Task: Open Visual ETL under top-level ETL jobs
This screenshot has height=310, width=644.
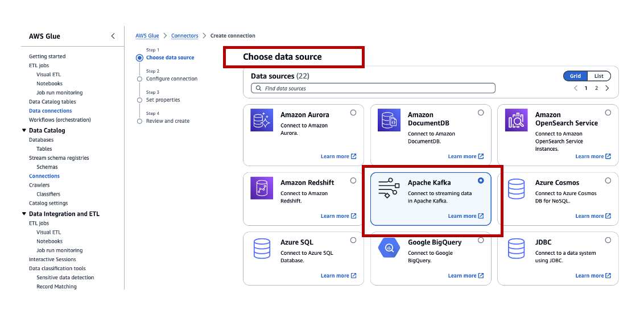Action: [48, 75]
